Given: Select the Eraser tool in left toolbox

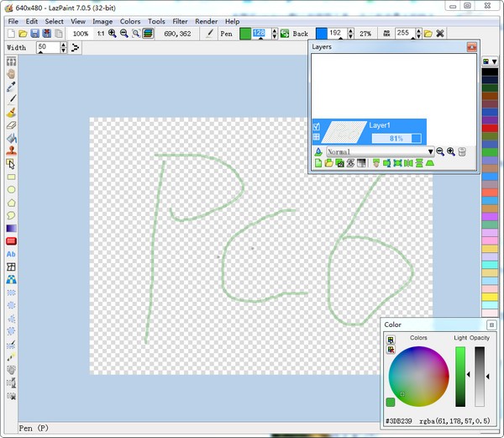Looking at the screenshot, I should click(12, 125).
